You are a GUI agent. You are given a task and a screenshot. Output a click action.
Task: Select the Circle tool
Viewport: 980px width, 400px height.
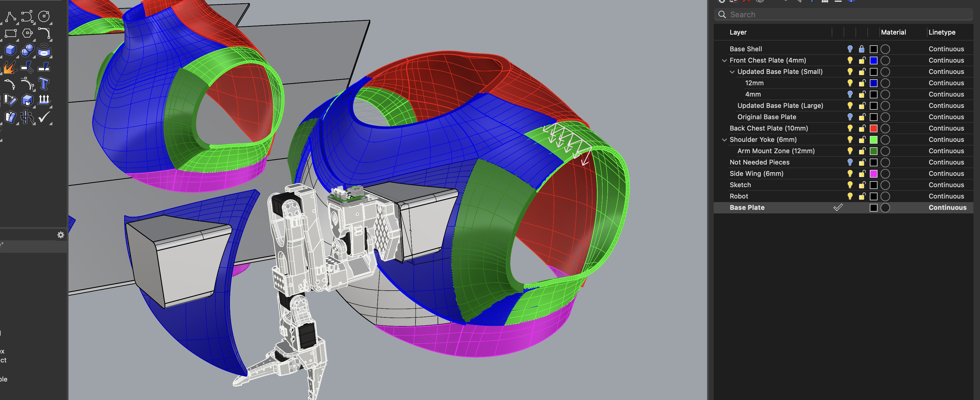[44, 16]
